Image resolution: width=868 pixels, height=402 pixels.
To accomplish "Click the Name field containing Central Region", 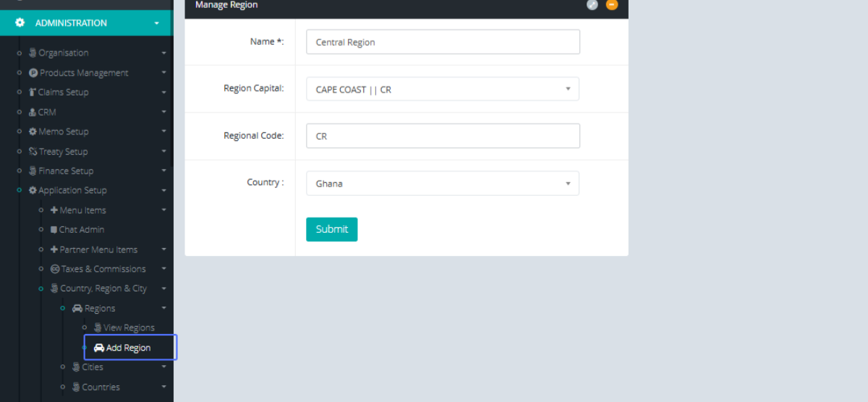I will [x=443, y=42].
